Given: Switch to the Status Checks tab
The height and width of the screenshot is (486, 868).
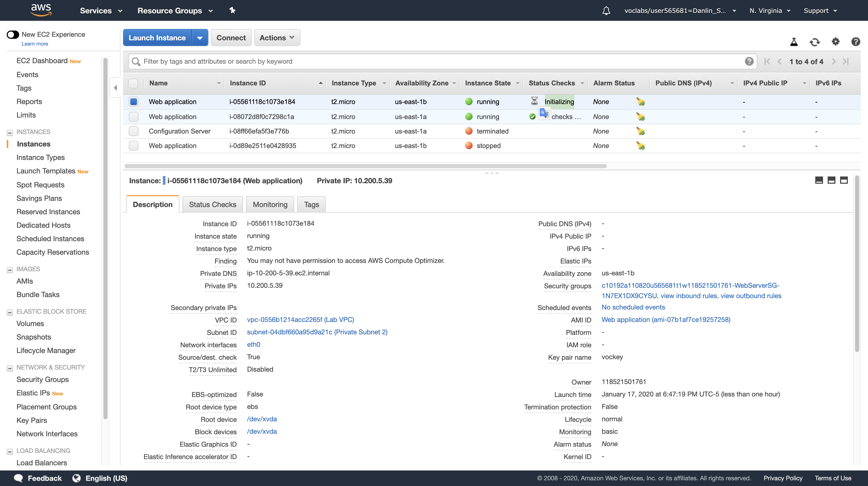Looking at the screenshot, I should tap(212, 204).
